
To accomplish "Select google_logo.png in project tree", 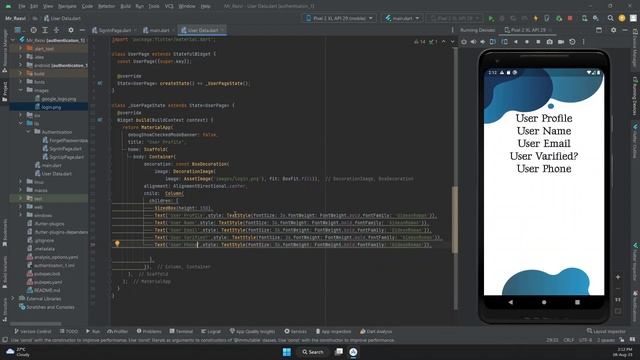I will 56,99.
